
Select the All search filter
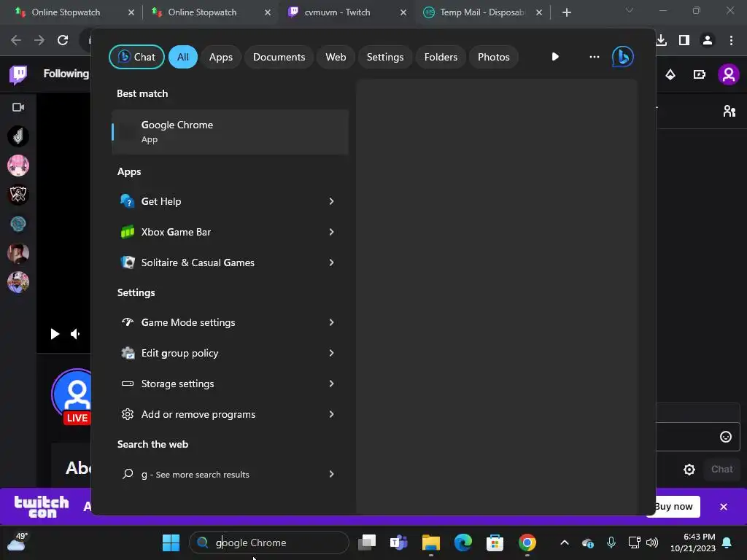click(x=183, y=57)
